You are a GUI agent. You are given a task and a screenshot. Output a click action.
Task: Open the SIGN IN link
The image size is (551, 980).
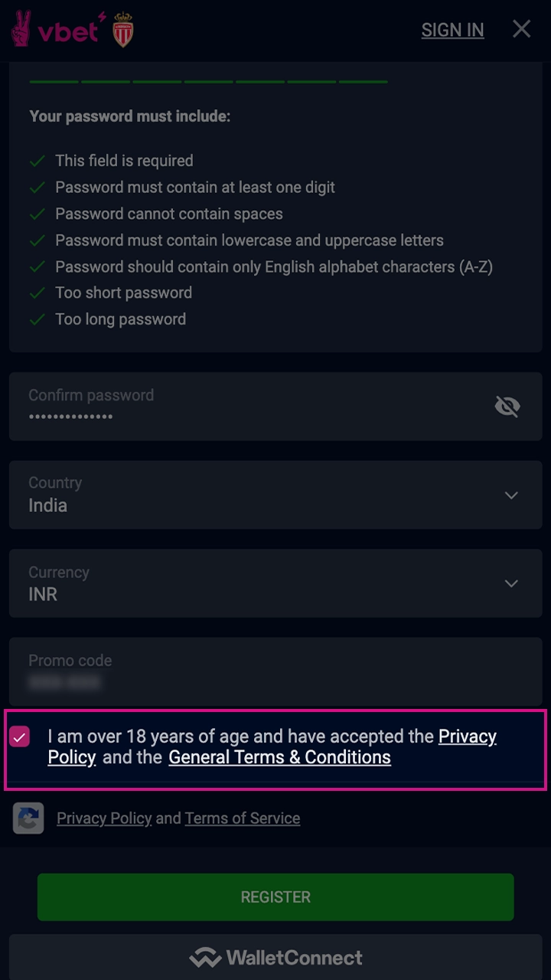tap(452, 30)
